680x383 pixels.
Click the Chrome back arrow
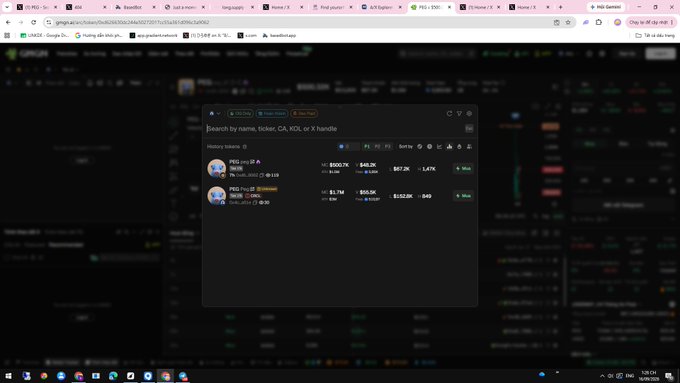8,22
